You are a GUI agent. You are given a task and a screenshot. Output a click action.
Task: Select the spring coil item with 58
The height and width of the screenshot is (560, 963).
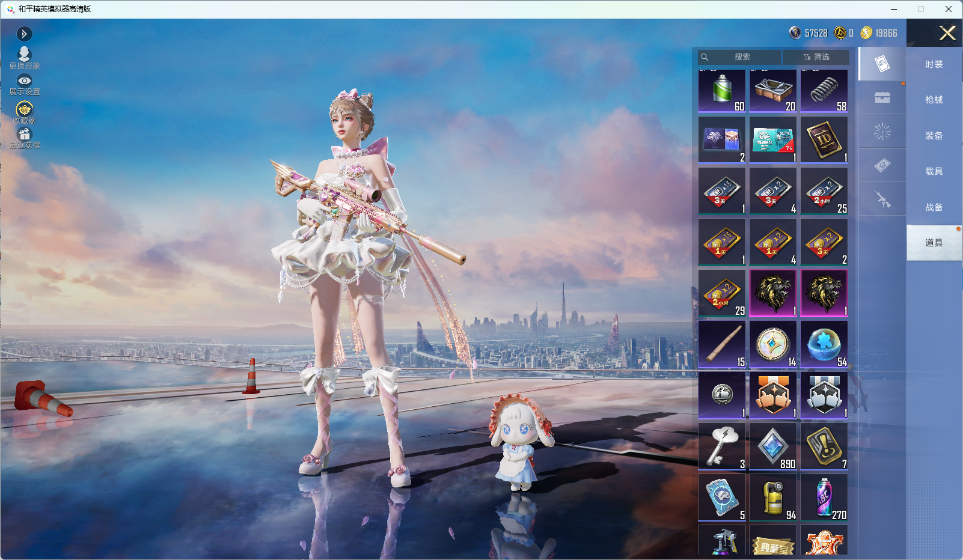(824, 91)
